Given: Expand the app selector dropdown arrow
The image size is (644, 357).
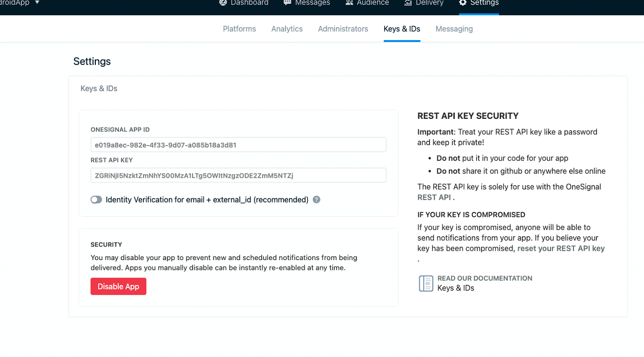Looking at the screenshot, I should click(37, 3).
